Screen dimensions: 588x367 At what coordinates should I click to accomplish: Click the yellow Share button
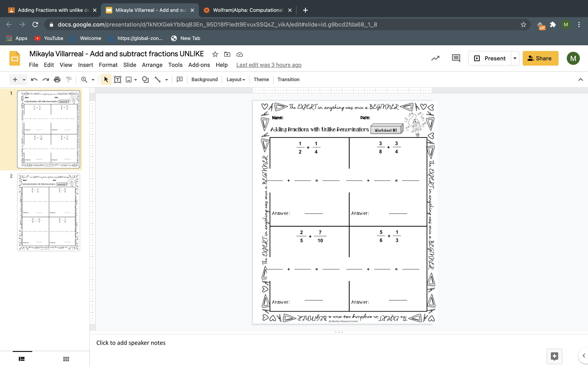coord(540,58)
